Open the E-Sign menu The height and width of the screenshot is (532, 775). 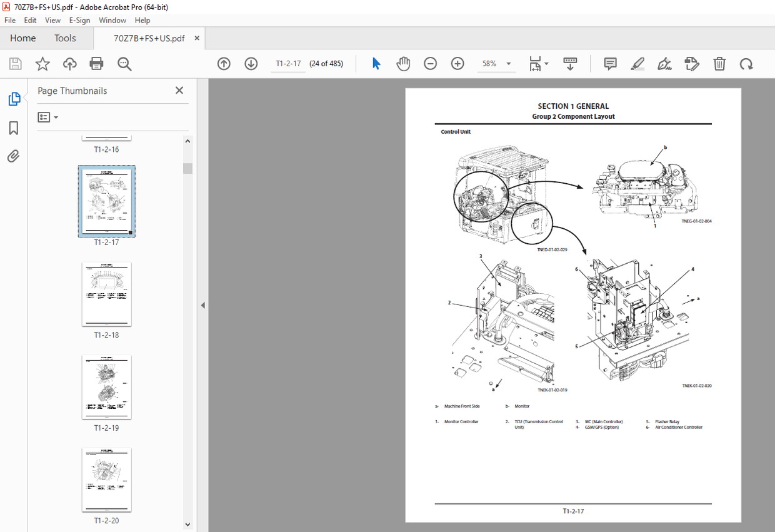click(x=79, y=20)
